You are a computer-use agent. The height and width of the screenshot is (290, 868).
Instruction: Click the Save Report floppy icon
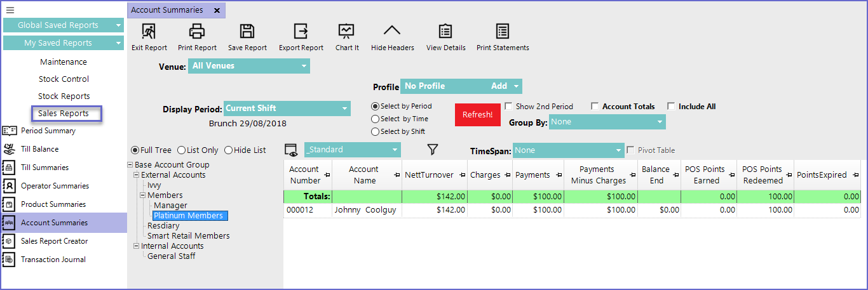tap(247, 32)
